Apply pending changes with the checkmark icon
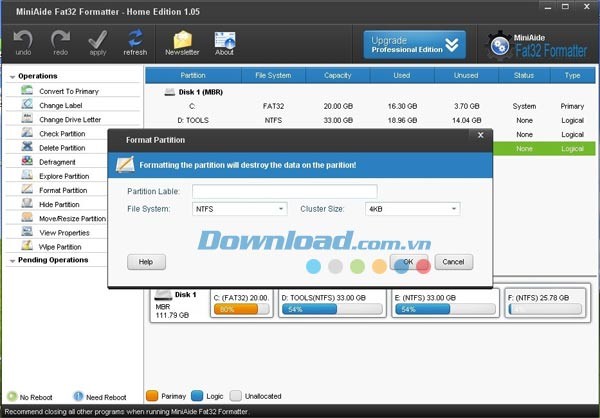The image size is (600, 418). tap(98, 40)
